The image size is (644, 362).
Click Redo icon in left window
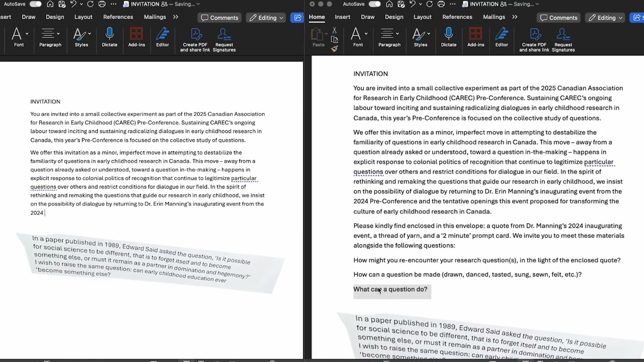click(x=90, y=4)
